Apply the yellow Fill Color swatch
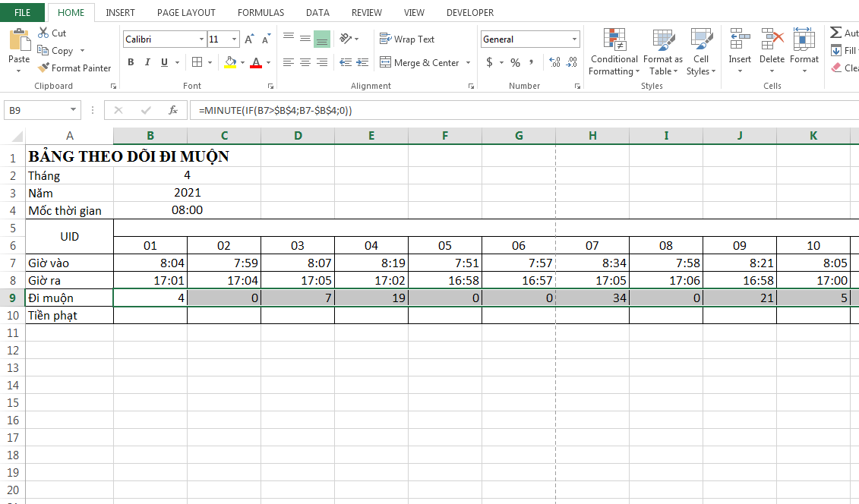 point(231,62)
